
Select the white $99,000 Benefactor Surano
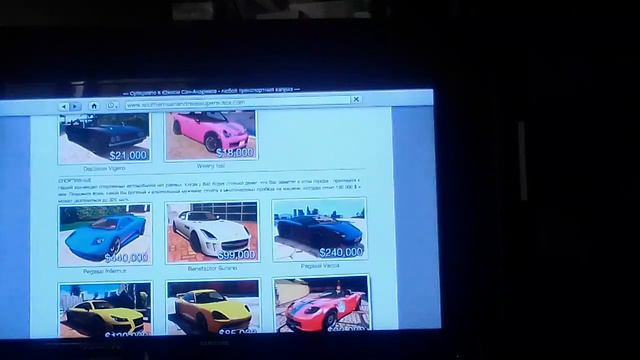pyautogui.click(x=212, y=232)
